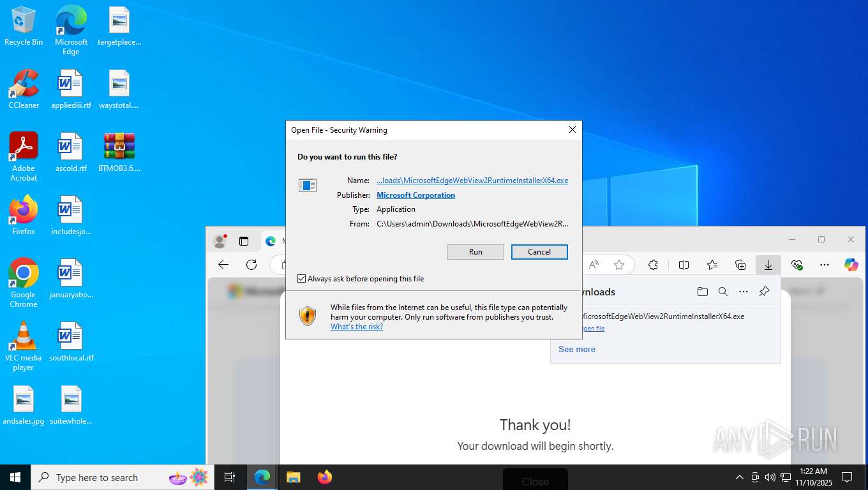Image resolution: width=868 pixels, height=490 pixels.
Task: Select the BTMOB3.6 WinRAR archive icon
Action: click(119, 152)
